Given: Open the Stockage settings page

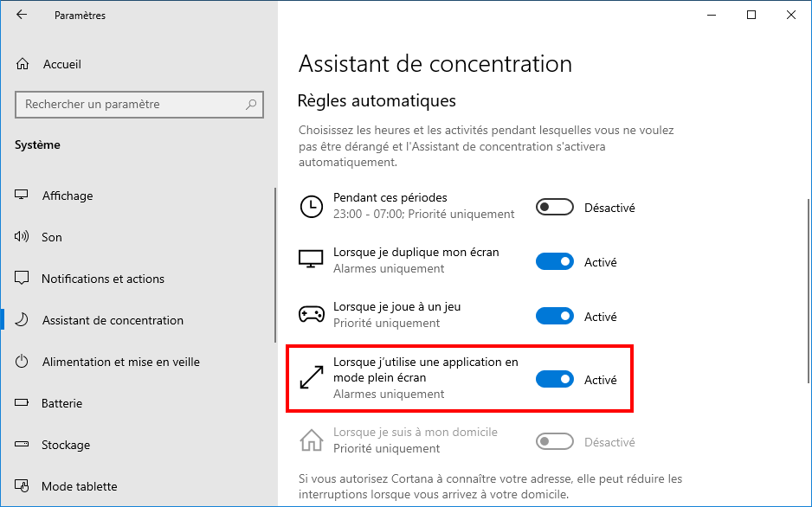Looking at the screenshot, I should tap(66, 445).
